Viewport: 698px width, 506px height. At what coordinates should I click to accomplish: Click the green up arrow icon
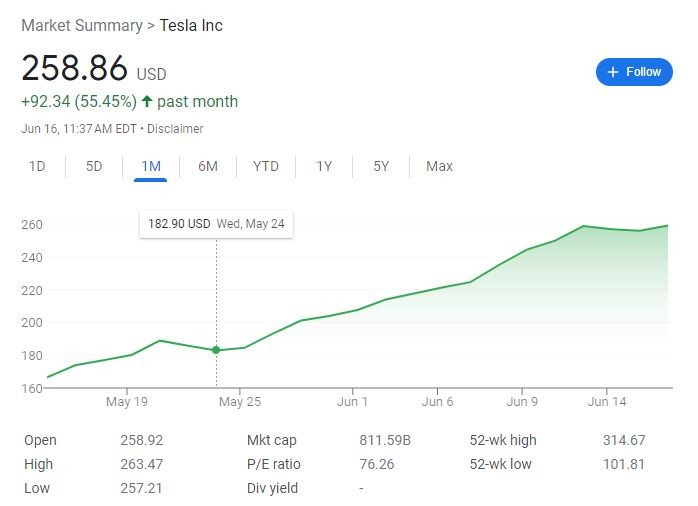tap(147, 101)
